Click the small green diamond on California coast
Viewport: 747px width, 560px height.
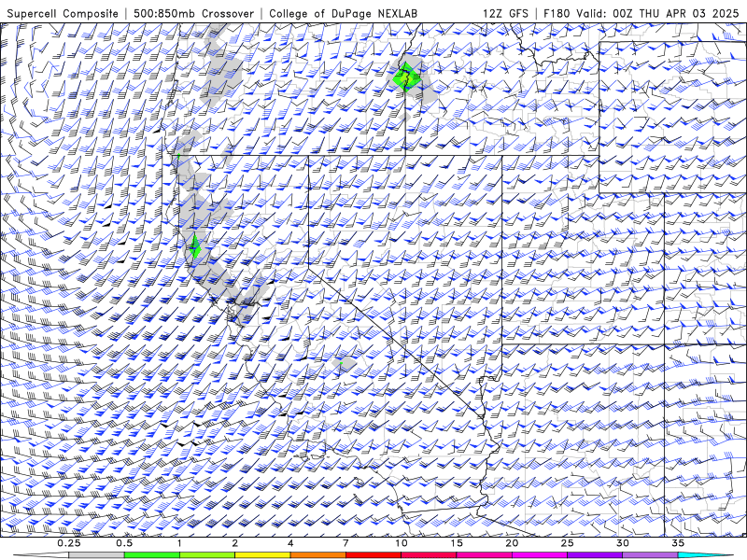click(x=194, y=246)
